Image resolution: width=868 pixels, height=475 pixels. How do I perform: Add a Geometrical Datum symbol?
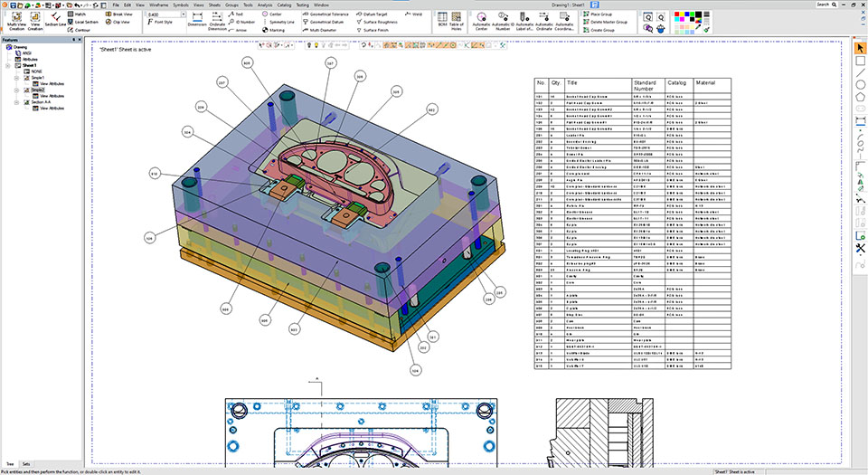tap(324, 22)
